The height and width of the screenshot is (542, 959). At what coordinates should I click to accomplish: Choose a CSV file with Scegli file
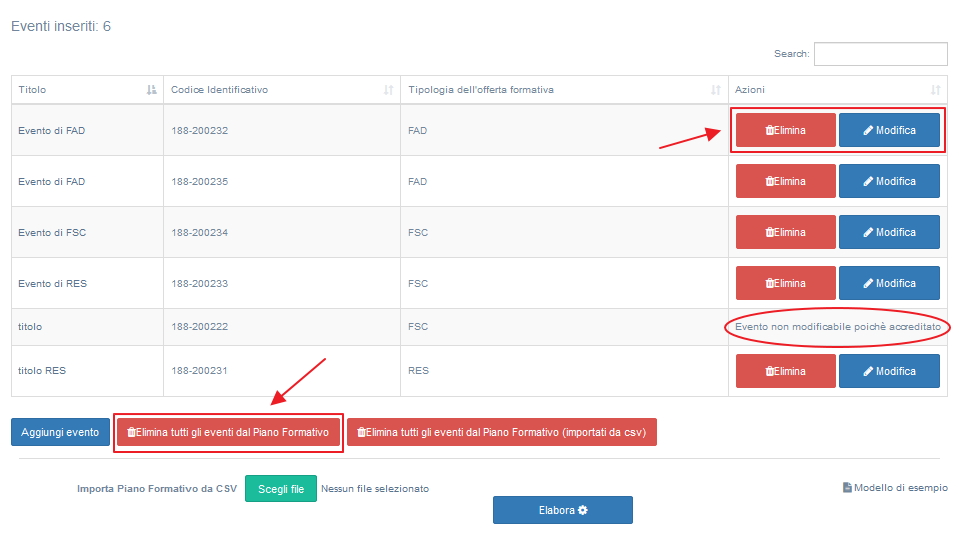pyautogui.click(x=280, y=489)
